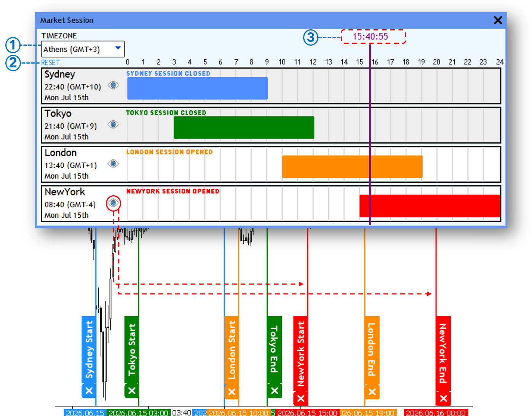The width and height of the screenshot is (532, 416).
Task: Click the TIMEZONE label
Action: pyautogui.click(x=59, y=36)
